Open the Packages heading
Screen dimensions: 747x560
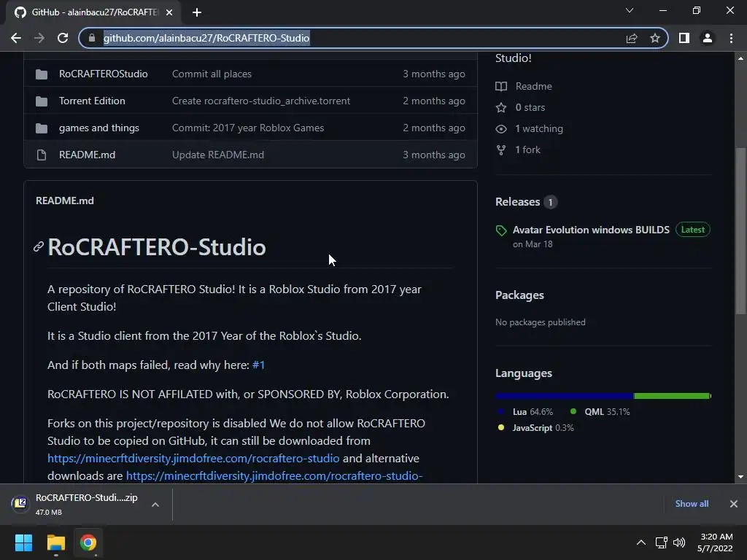519,295
